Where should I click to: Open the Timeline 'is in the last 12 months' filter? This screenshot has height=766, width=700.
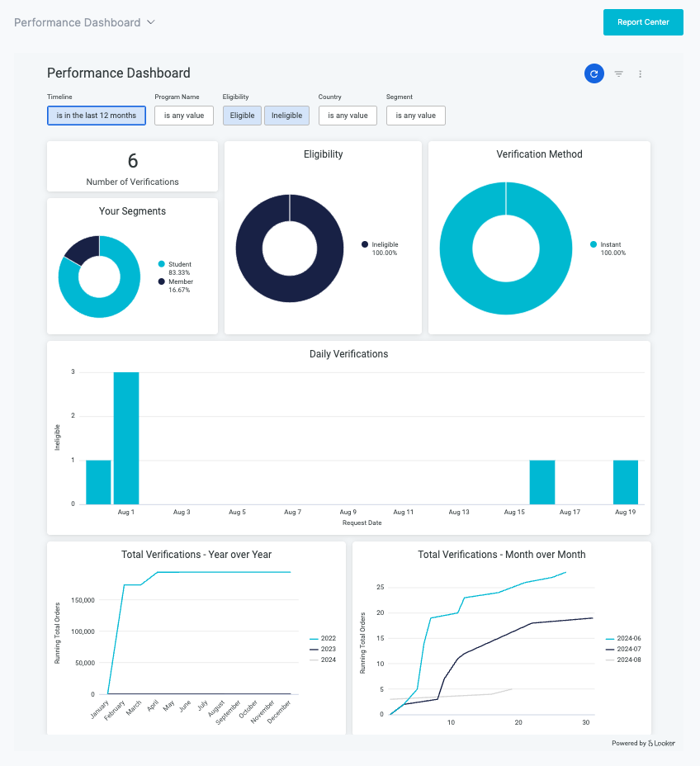coord(97,116)
